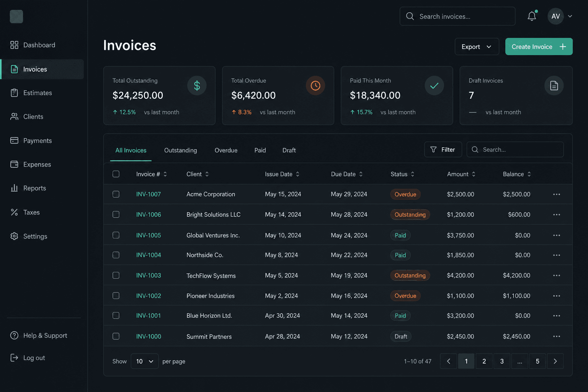The height and width of the screenshot is (392, 588).
Task: Check the INV-1006 row checkbox
Action: click(116, 215)
